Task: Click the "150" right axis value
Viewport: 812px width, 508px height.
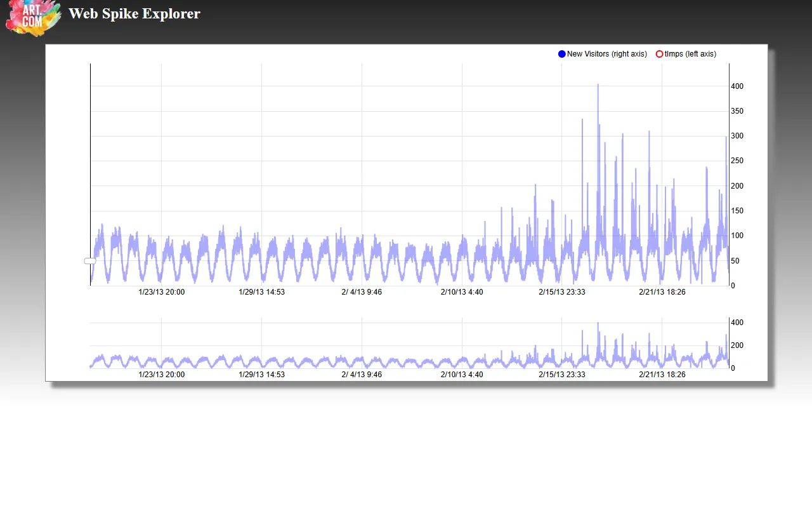Action: (x=737, y=211)
